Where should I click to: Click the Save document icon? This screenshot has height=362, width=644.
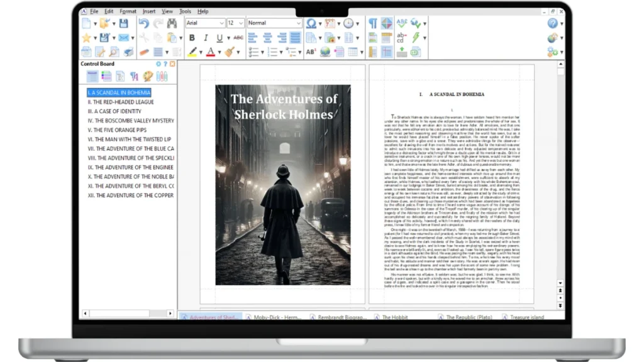[124, 23]
